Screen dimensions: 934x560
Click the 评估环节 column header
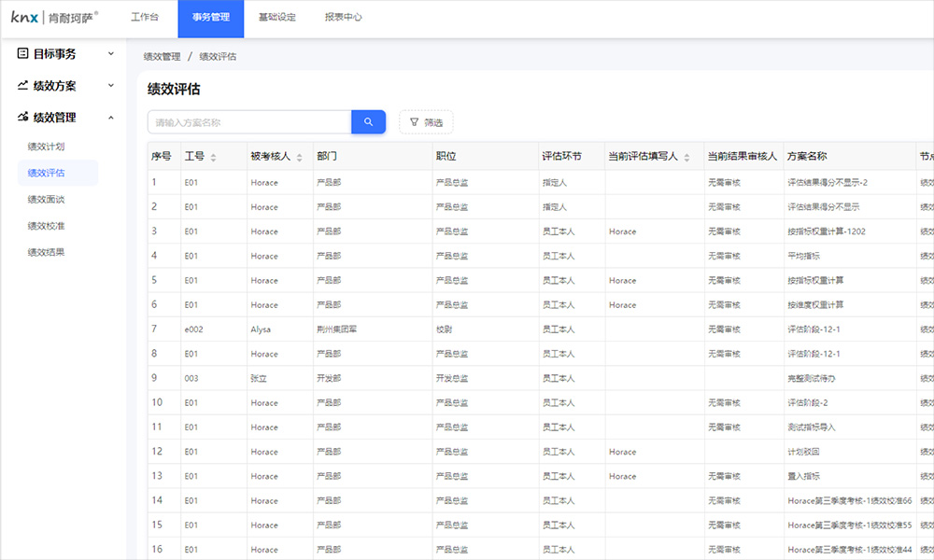click(x=561, y=156)
